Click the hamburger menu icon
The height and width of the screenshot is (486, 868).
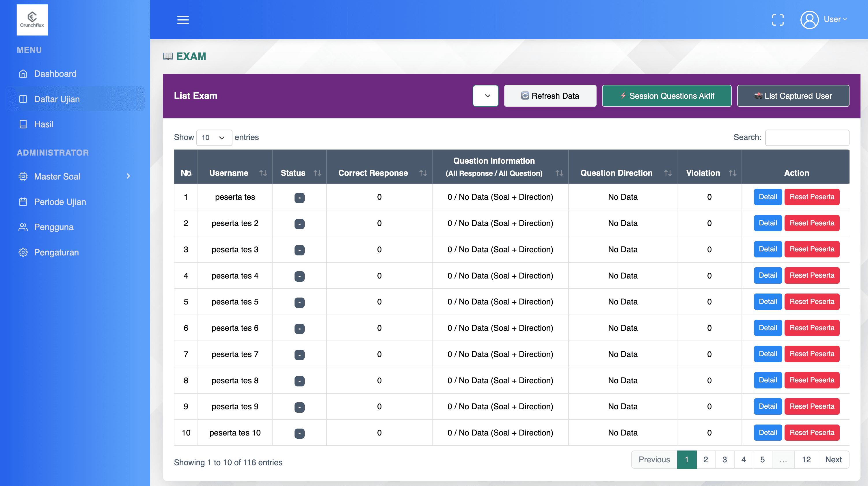tap(183, 20)
